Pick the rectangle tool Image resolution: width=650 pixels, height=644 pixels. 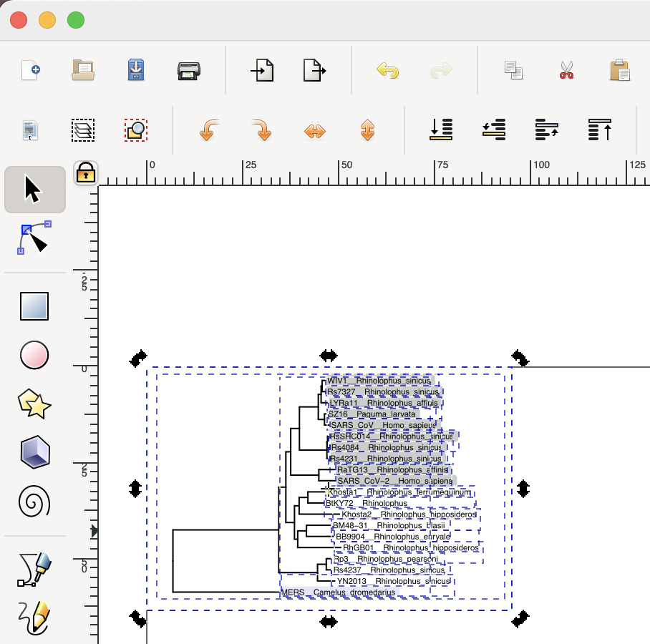pyautogui.click(x=34, y=306)
